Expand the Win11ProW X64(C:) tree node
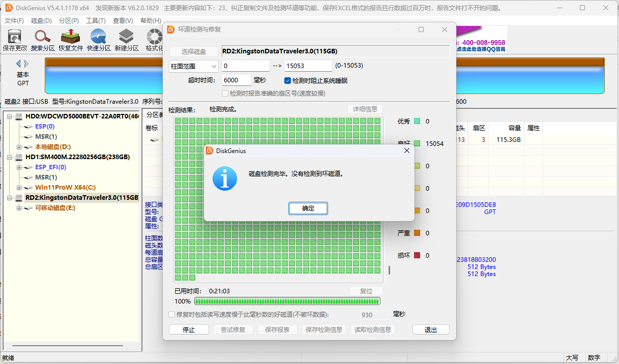The image size is (619, 364). coord(19,188)
